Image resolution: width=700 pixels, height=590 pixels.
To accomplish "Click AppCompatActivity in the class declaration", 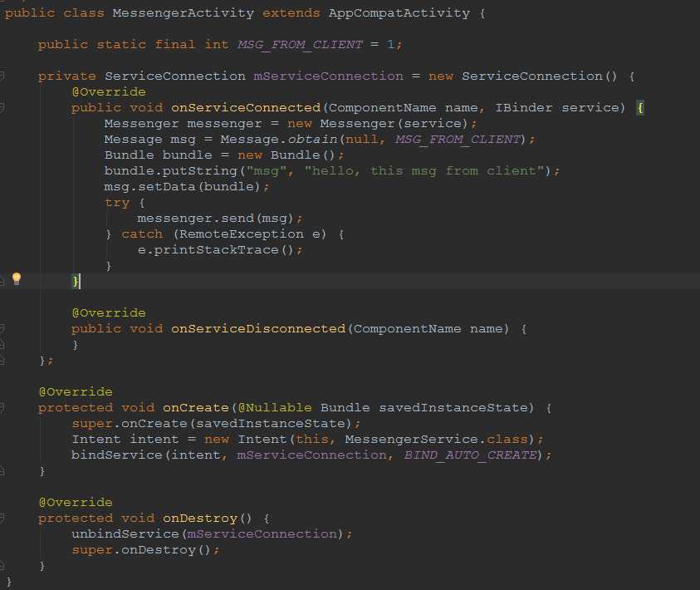I will [x=399, y=13].
